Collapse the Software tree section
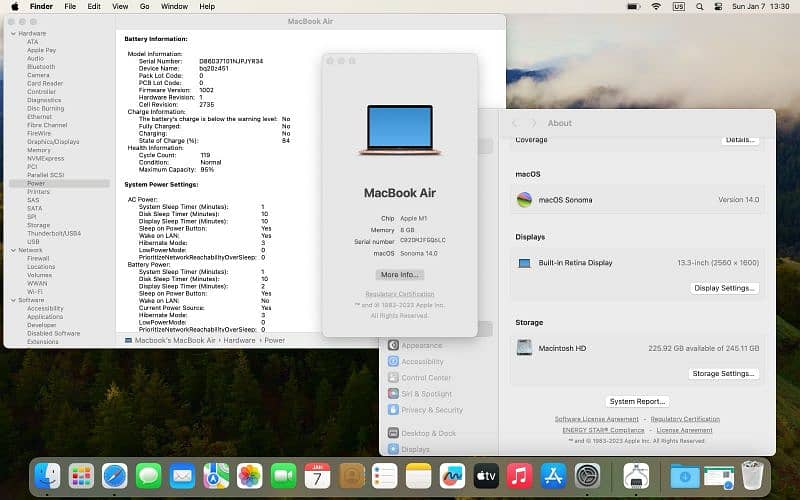 tap(12, 300)
